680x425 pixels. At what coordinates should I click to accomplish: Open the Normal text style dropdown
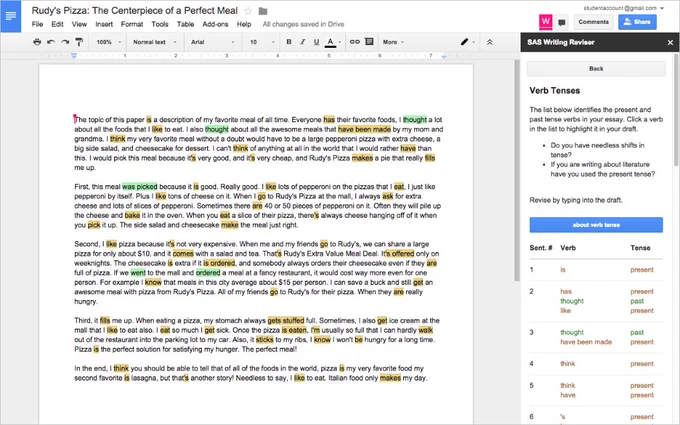[154, 42]
